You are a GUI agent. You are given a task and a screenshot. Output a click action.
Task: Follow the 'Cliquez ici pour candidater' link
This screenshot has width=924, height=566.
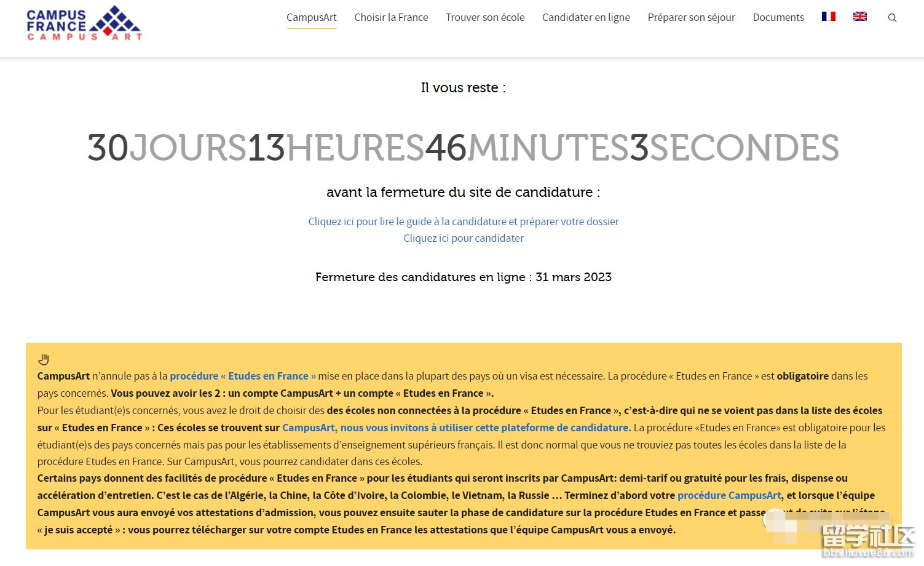point(463,238)
